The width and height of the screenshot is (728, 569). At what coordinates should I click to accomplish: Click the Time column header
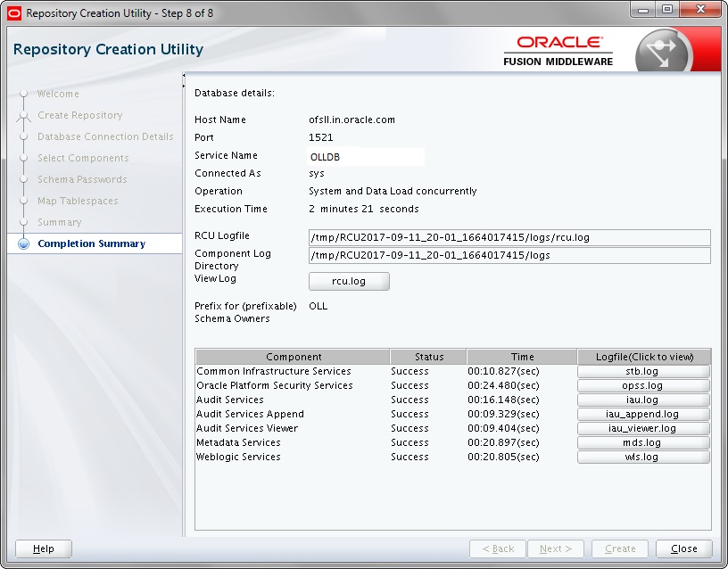click(x=522, y=357)
